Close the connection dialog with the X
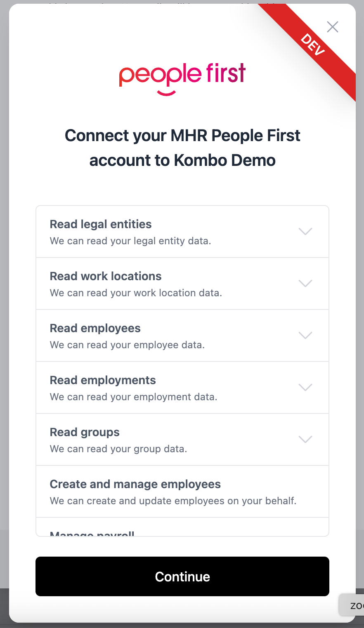 point(332,27)
